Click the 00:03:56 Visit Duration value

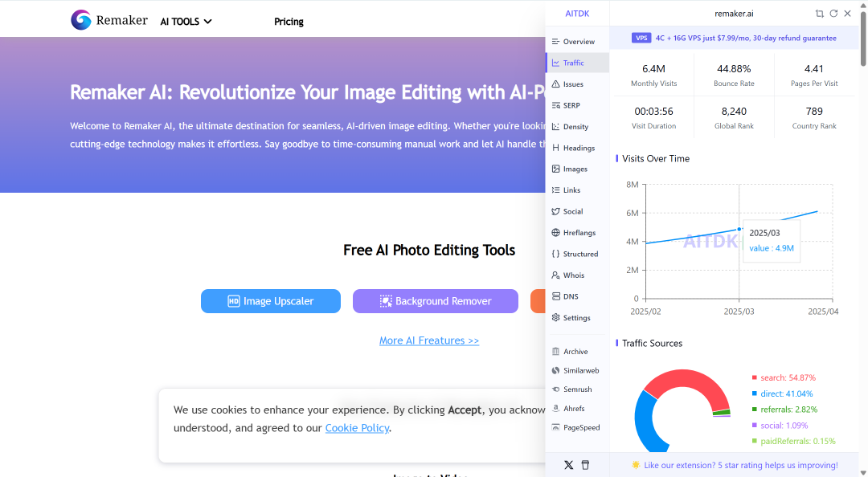click(653, 112)
